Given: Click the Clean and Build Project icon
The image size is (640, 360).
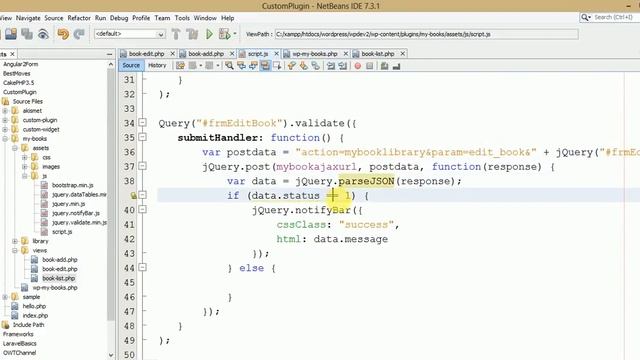Looking at the screenshot, I should click(x=192, y=34).
